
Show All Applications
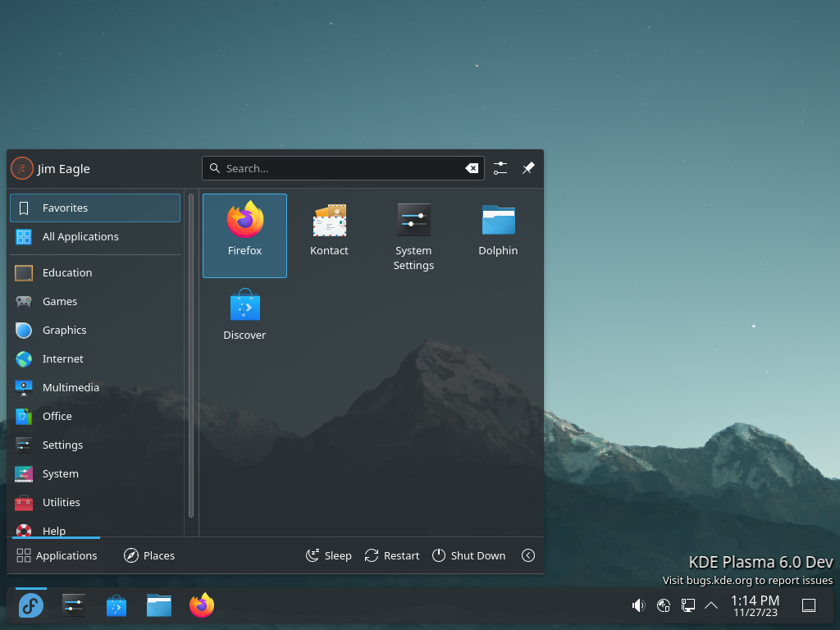(95, 237)
